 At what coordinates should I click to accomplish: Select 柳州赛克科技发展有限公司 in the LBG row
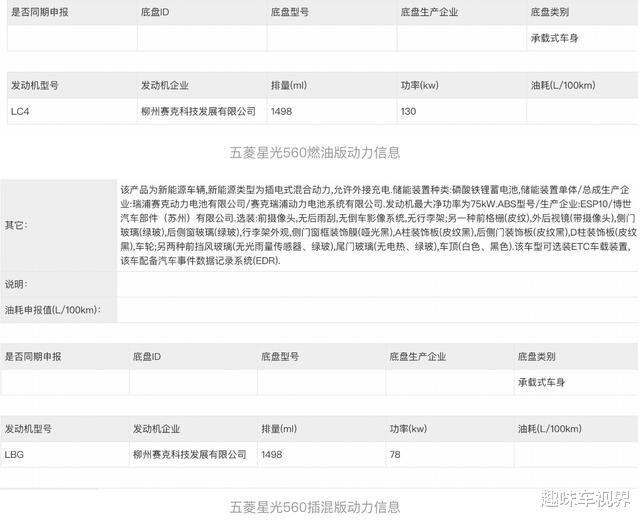[x=190, y=454]
